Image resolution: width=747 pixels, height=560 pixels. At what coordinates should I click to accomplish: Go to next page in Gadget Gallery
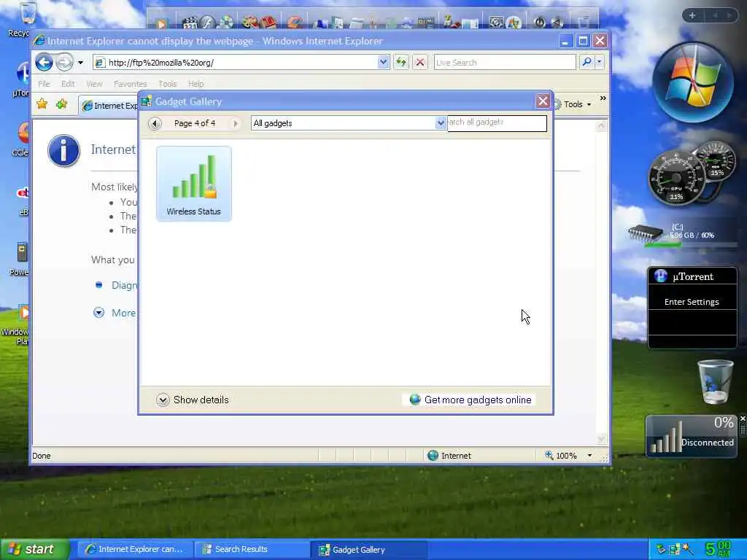235,123
